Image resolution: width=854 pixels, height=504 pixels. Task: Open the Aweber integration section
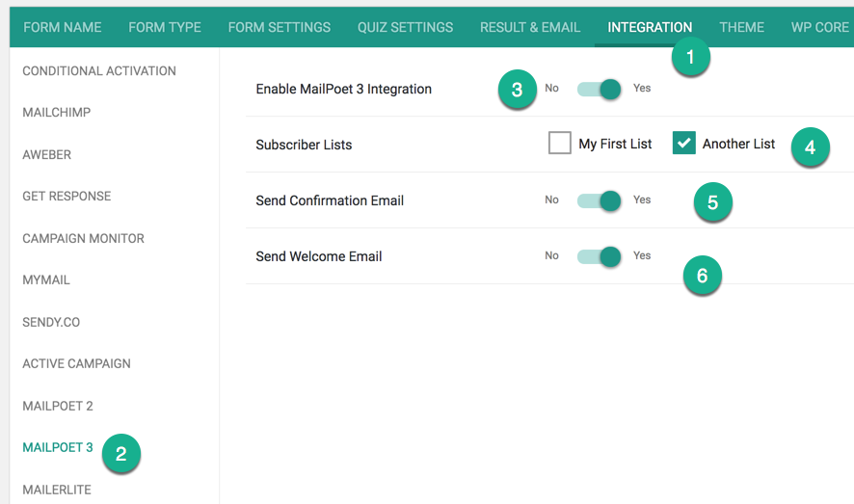pyautogui.click(x=47, y=155)
